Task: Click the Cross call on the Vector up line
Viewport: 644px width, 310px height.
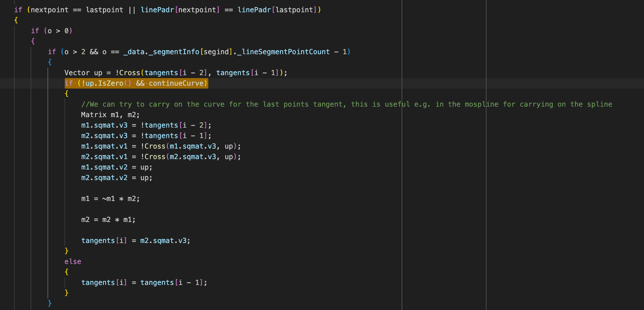Action: pyautogui.click(x=129, y=73)
